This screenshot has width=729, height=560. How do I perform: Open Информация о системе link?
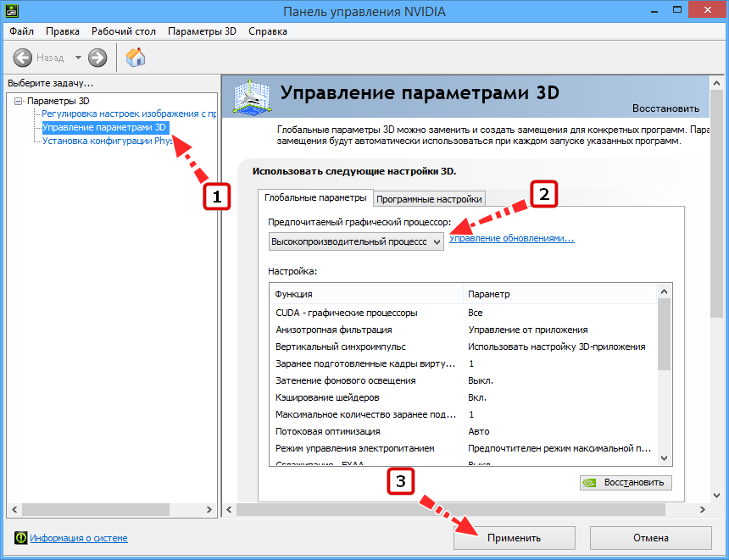click(x=79, y=538)
